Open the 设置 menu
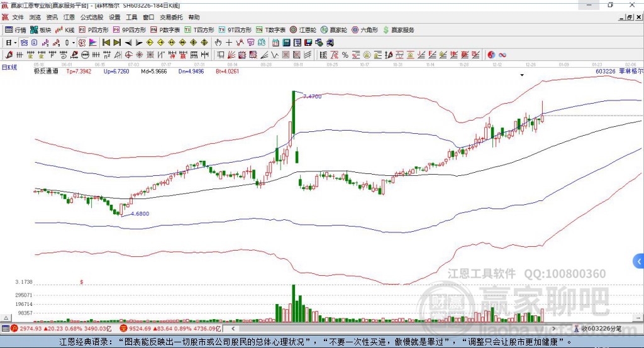The height and width of the screenshot is (348, 644). 114,17
